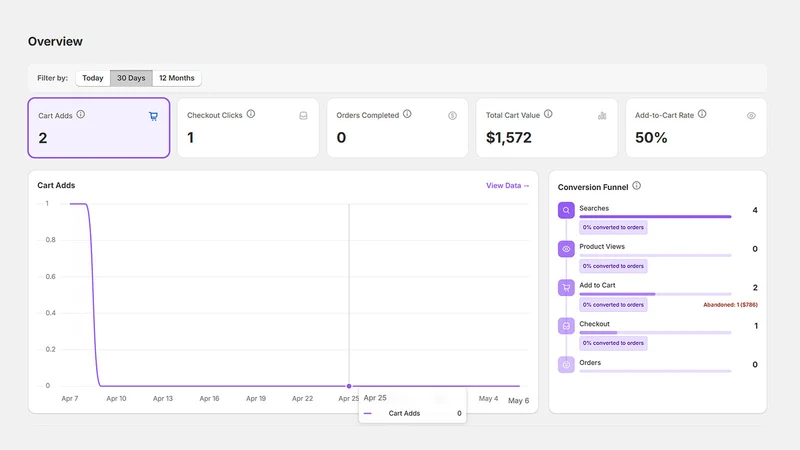This screenshot has width=800, height=450.
Task: Click 0% converted badge under Add to Cart
Action: pos(613,305)
